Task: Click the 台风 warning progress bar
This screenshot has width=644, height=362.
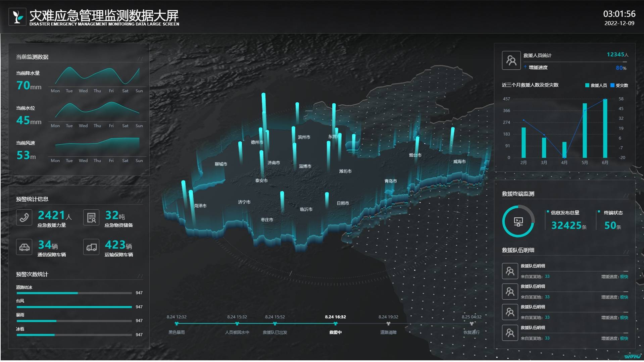Action: pyautogui.click(x=74, y=307)
